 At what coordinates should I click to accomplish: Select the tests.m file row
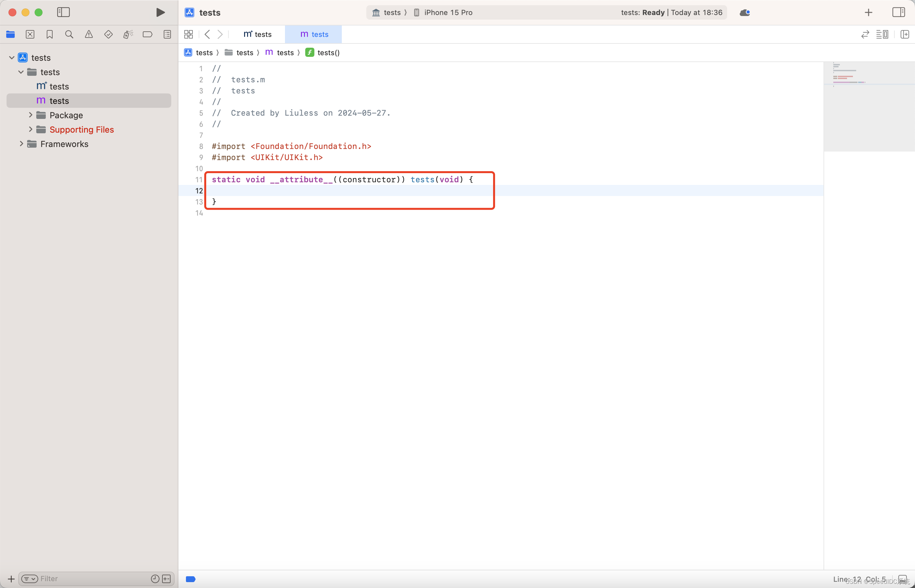(x=89, y=101)
